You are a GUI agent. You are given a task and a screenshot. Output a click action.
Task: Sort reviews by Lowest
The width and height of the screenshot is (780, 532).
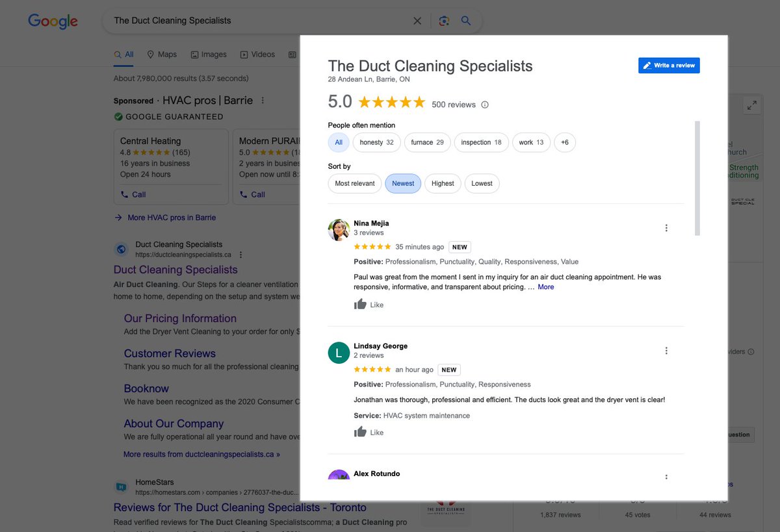coord(482,183)
